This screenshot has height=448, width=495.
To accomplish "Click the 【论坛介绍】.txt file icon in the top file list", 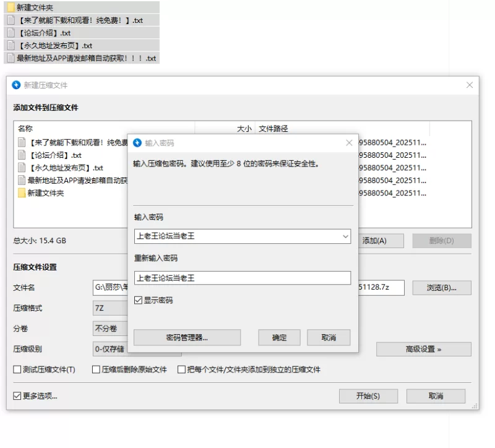I will pos(11,33).
